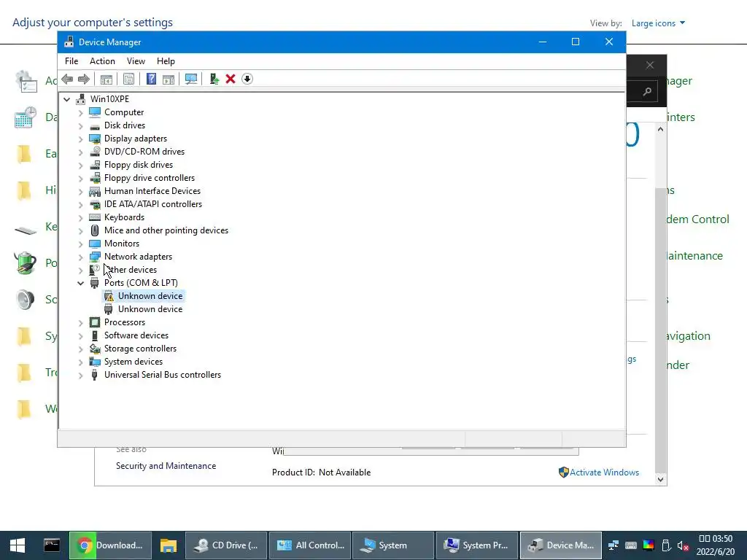This screenshot has height=560, width=747.
Task: Switch to CD Drive taskbar button
Action: (x=226, y=545)
